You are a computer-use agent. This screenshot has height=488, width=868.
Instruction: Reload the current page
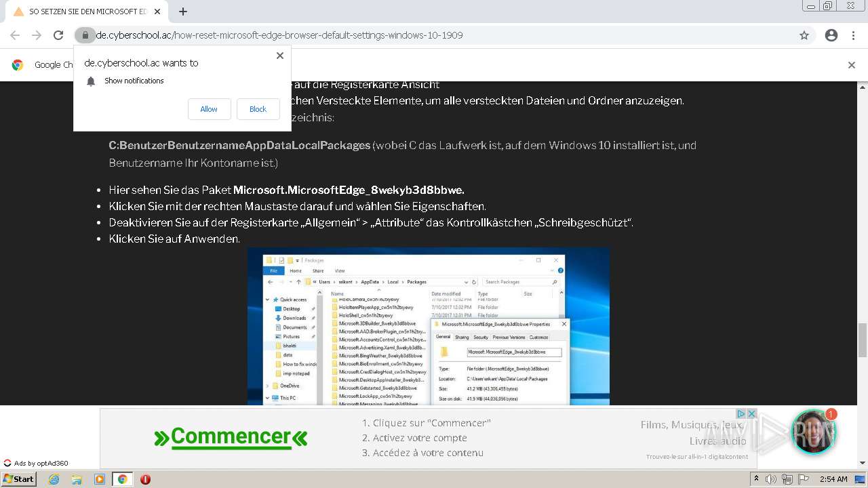[58, 35]
